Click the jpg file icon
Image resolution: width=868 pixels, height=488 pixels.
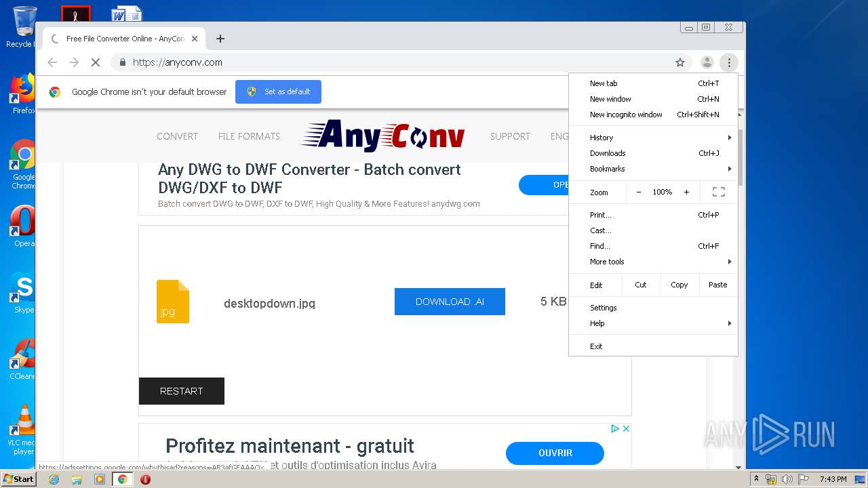[173, 302]
